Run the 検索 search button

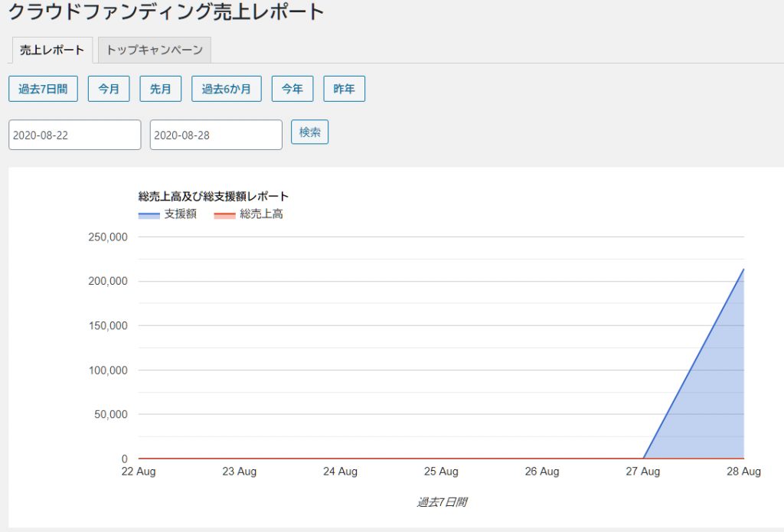pyautogui.click(x=309, y=132)
